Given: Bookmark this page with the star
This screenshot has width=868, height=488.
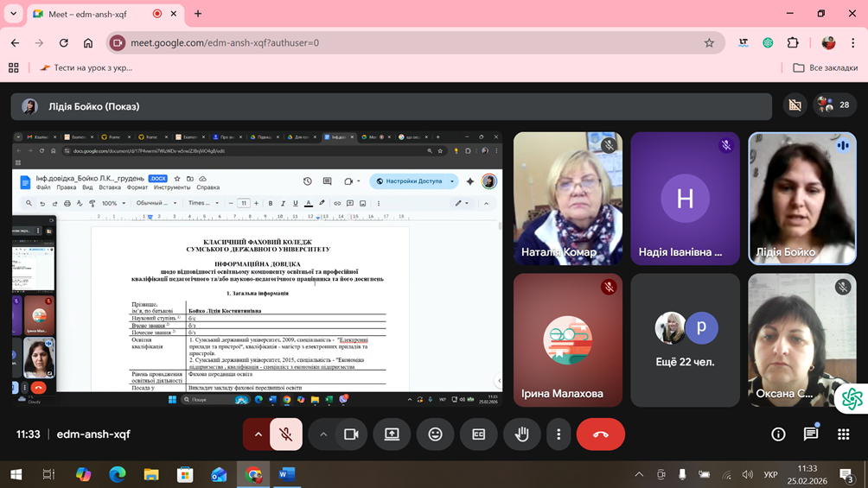Looking at the screenshot, I should point(709,42).
